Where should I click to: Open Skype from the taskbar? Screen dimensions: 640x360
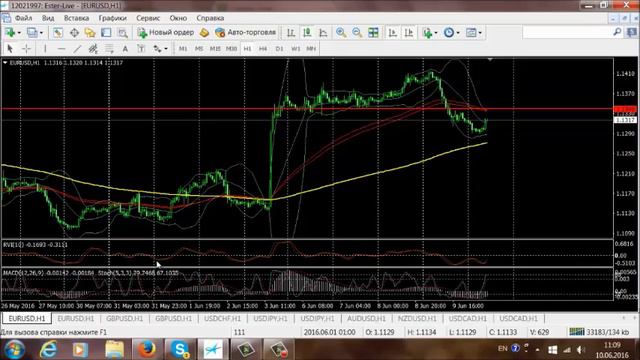(180, 349)
